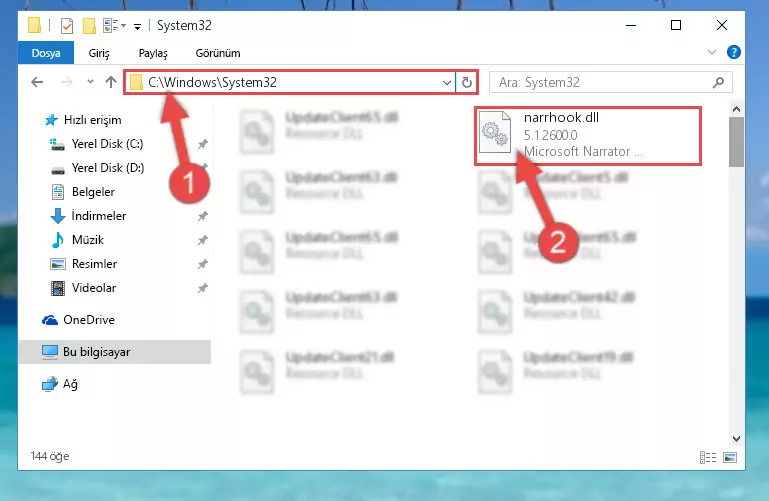Click the Hızlı erişim star icon
The image size is (769, 501).
click(x=51, y=120)
